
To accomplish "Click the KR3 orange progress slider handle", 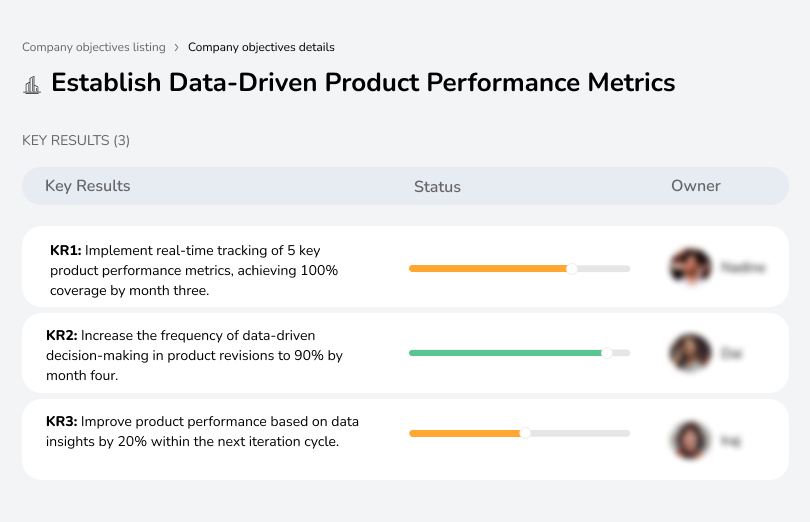I will (x=525, y=433).
